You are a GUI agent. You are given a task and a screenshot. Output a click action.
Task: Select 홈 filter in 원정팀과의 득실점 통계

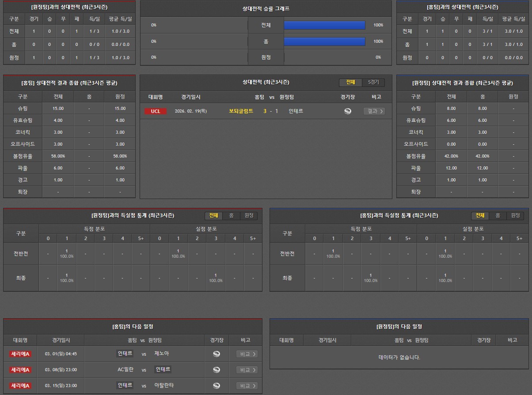coord(231,215)
